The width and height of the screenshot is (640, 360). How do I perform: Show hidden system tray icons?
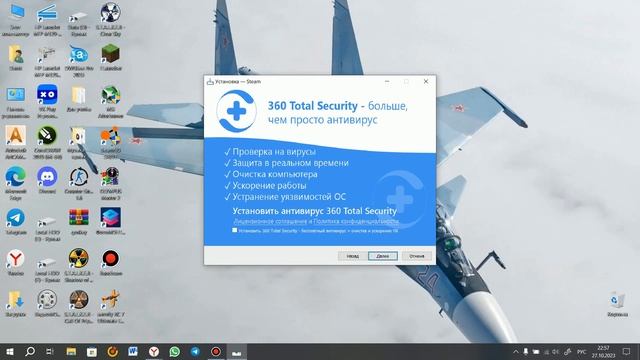point(516,351)
